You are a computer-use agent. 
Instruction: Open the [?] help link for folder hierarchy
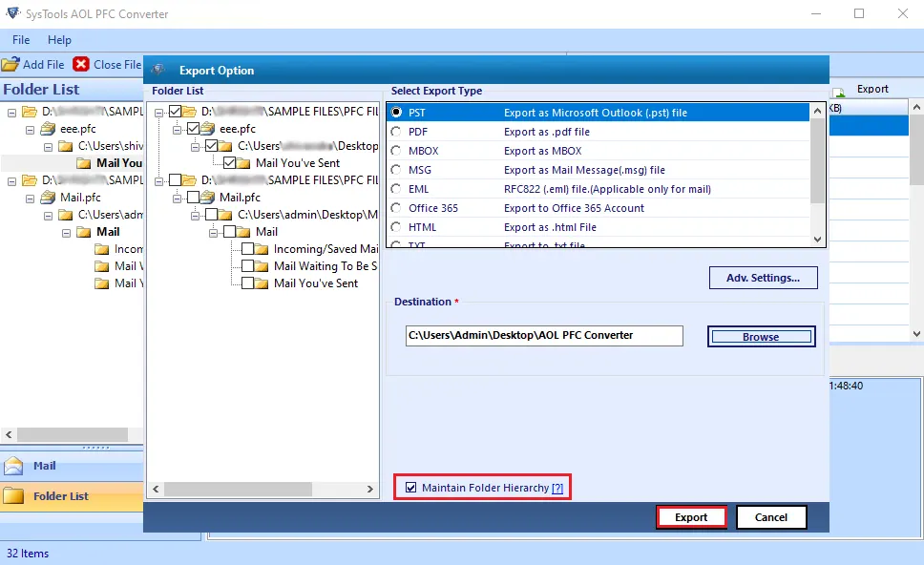click(557, 488)
